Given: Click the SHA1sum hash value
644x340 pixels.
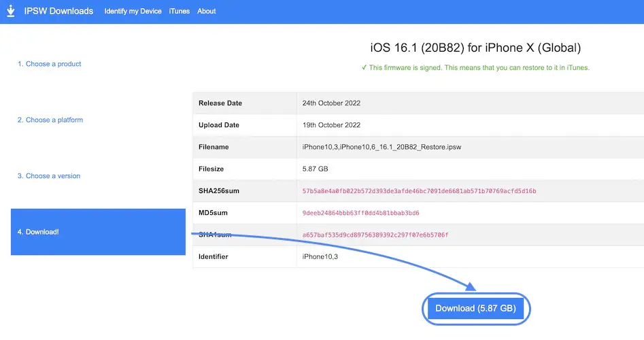Looking at the screenshot, I should point(375,235).
